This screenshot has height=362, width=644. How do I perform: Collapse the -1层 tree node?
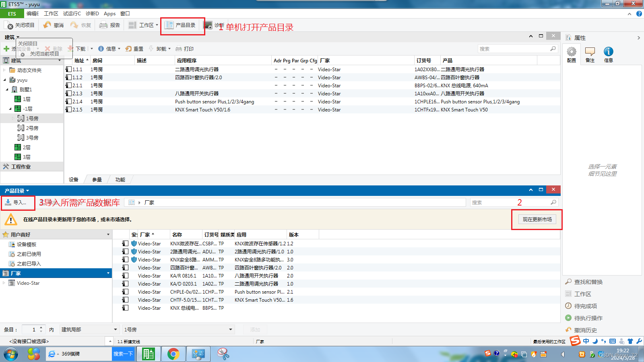pyautogui.click(x=10, y=109)
